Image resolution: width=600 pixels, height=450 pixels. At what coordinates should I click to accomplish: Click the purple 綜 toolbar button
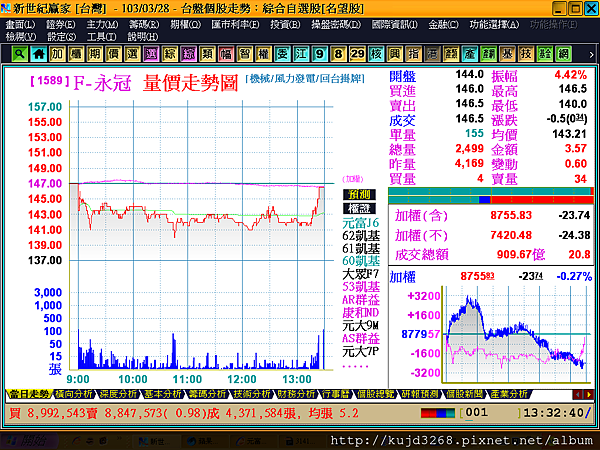click(x=188, y=54)
